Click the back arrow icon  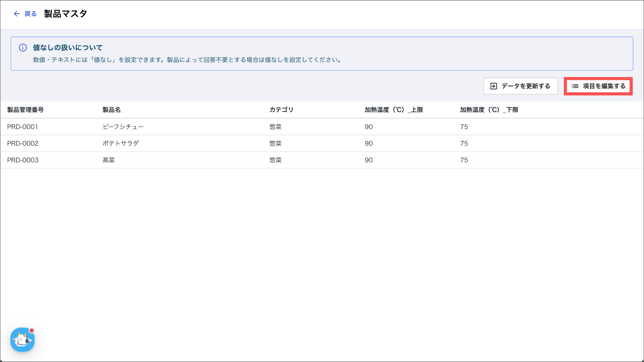[x=17, y=14]
